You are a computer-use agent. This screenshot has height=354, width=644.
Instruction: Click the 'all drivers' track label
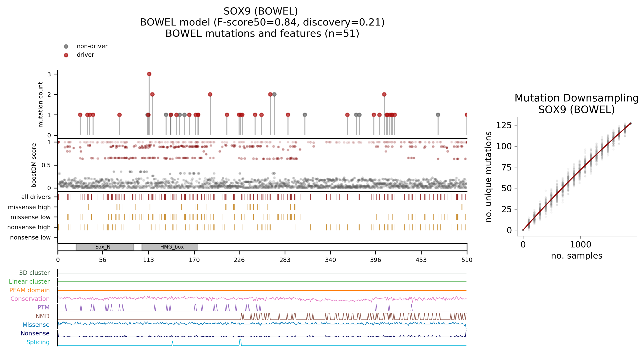(36, 197)
